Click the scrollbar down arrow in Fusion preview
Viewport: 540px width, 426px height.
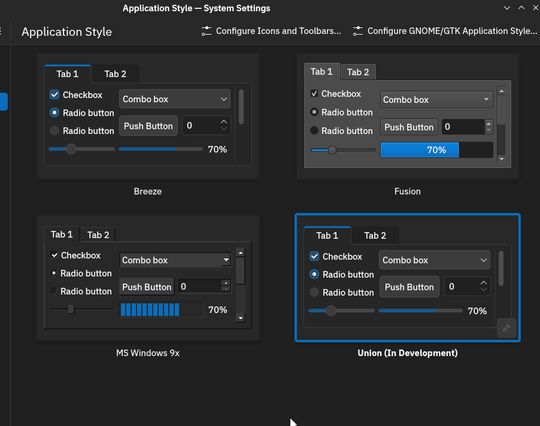coord(501,159)
